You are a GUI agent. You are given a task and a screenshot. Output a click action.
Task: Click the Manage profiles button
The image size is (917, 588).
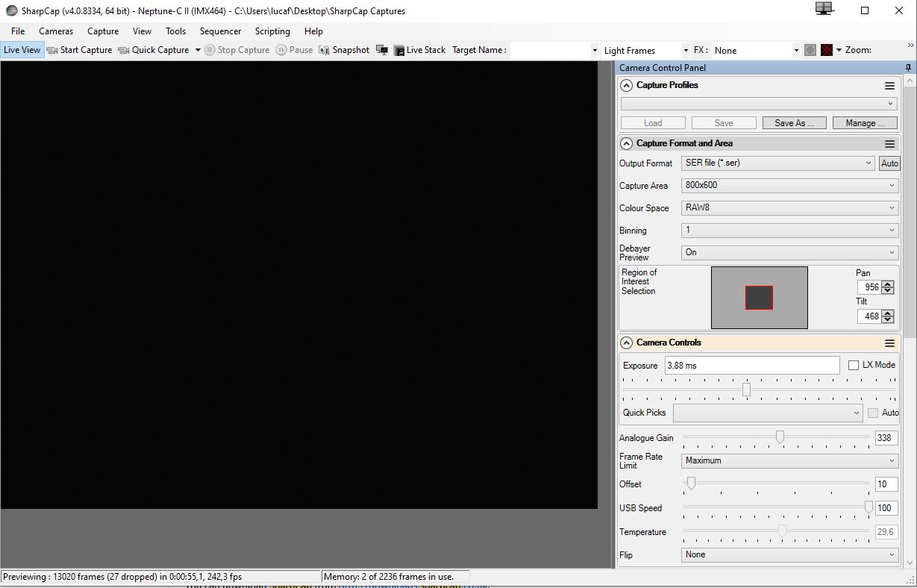click(866, 123)
